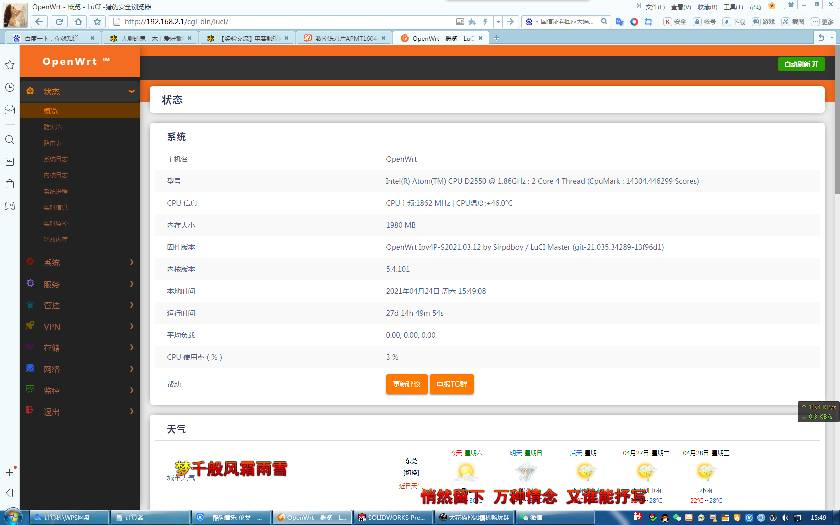The image size is (840, 525).
Task: Open SOLIDWORKS in the taskbar
Action: [393, 518]
